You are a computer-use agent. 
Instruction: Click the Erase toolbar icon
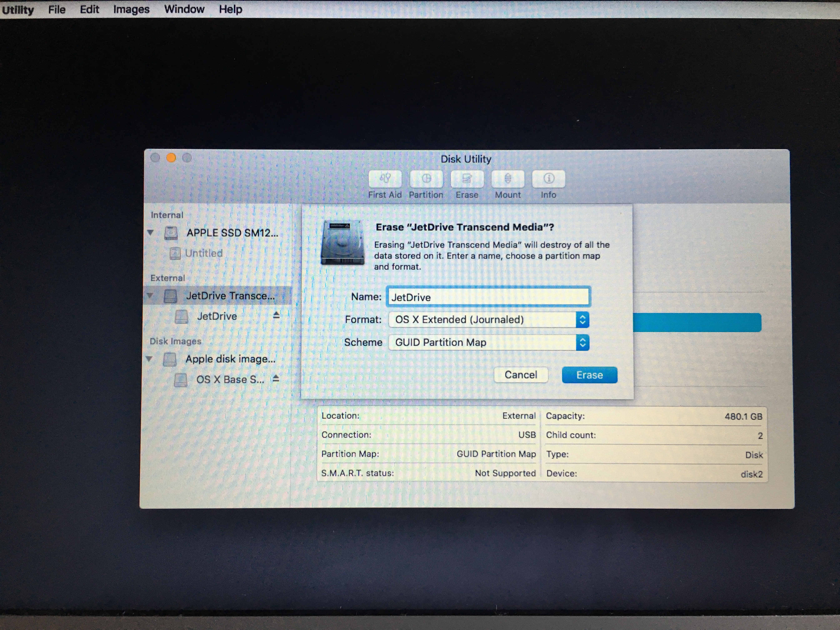(467, 179)
